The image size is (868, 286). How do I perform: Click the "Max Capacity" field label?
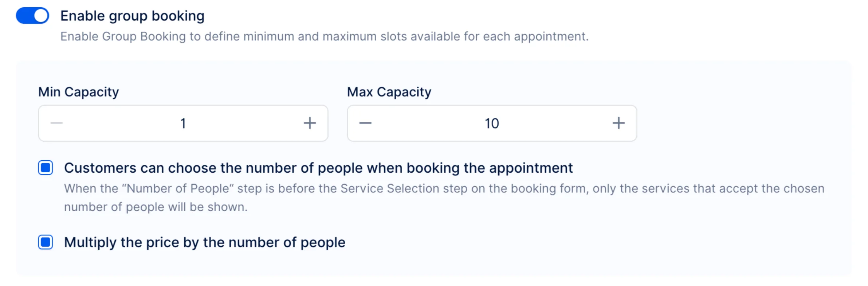pos(389,92)
